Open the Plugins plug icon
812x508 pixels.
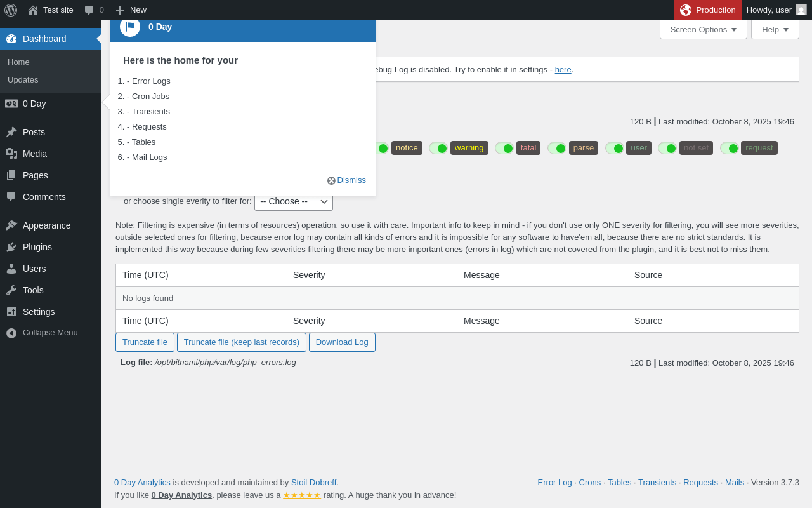(x=11, y=247)
